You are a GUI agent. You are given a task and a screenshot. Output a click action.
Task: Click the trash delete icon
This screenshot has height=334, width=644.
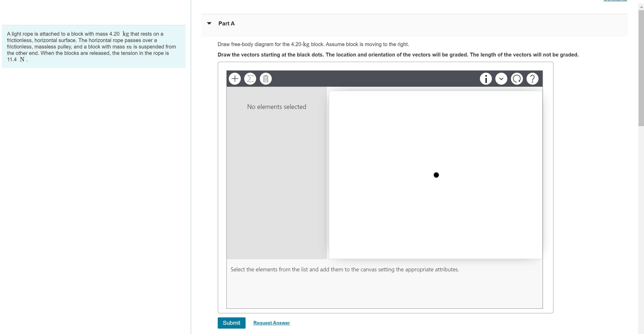[x=266, y=79]
